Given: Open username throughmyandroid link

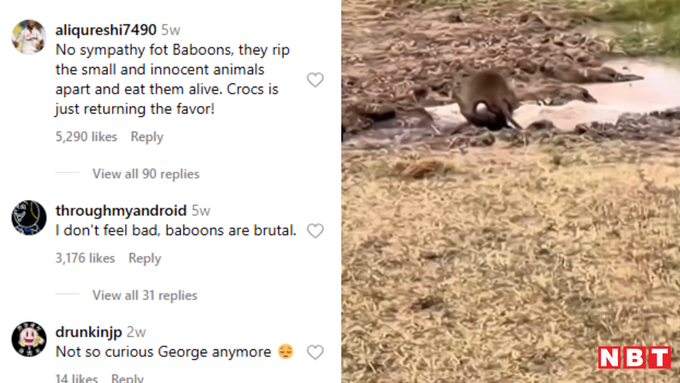Looking at the screenshot, I should click(x=121, y=210).
